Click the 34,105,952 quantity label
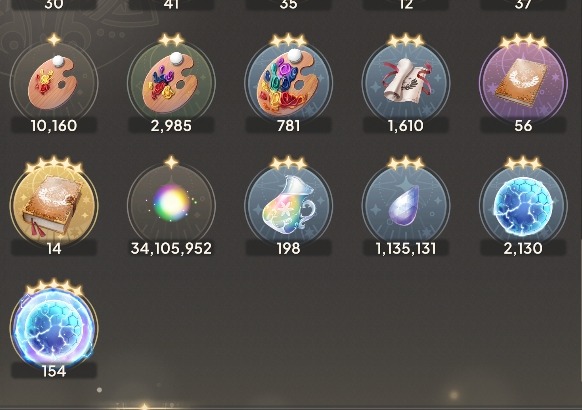 click(171, 248)
